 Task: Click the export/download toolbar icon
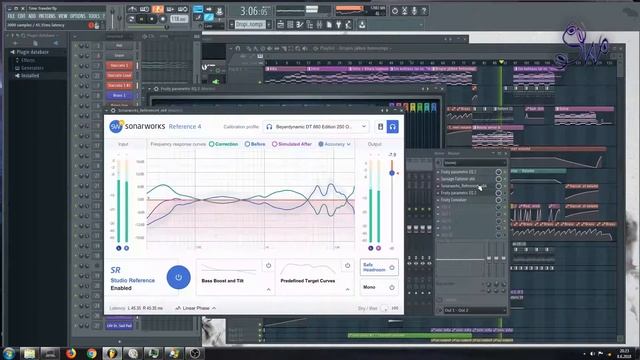pos(362,25)
